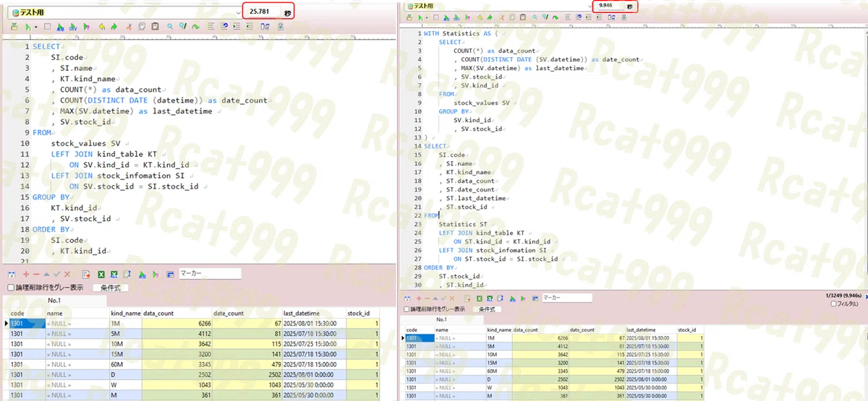This screenshot has width=868, height=401.
Task: Click the CSV icon in left editor toolbar
Action: (72, 27)
